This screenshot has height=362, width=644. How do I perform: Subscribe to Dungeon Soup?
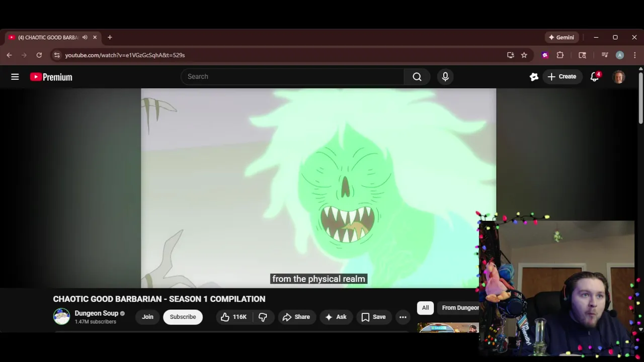click(183, 317)
